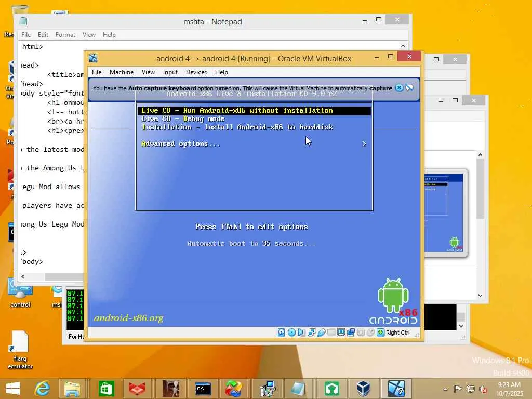
Task: Open VirtualBox View menu
Action: (148, 72)
